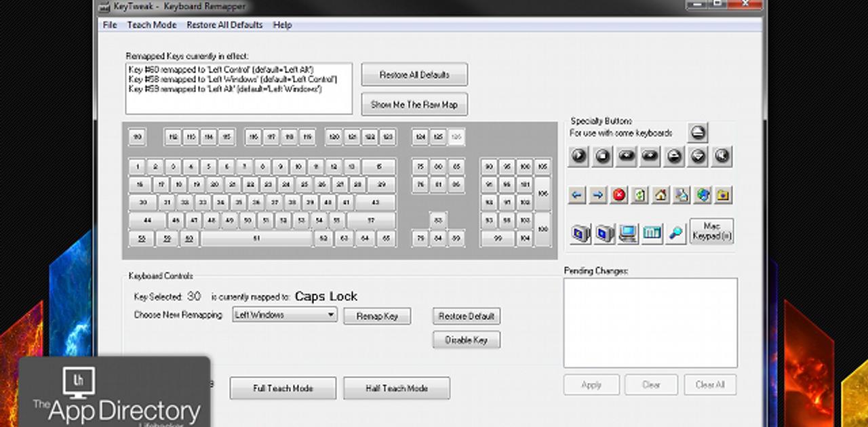This screenshot has height=427, width=868.
Task: Select key 99 on the keyboard map
Action: (498, 239)
